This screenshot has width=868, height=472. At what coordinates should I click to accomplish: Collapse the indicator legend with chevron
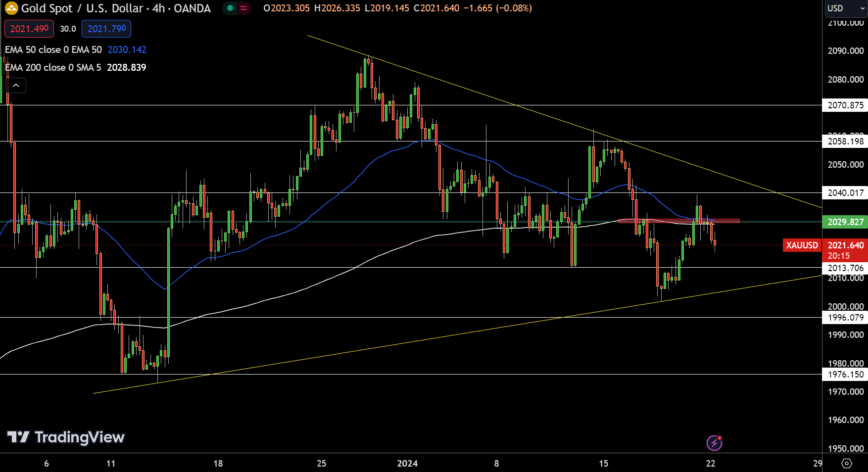(x=16, y=86)
